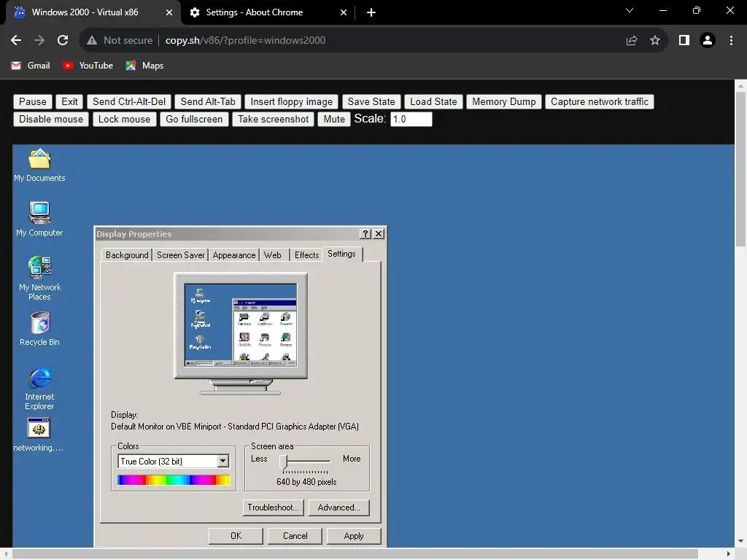Screen dimensions: 747x560
Task: Click Capture network traffic
Action: (x=600, y=102)
